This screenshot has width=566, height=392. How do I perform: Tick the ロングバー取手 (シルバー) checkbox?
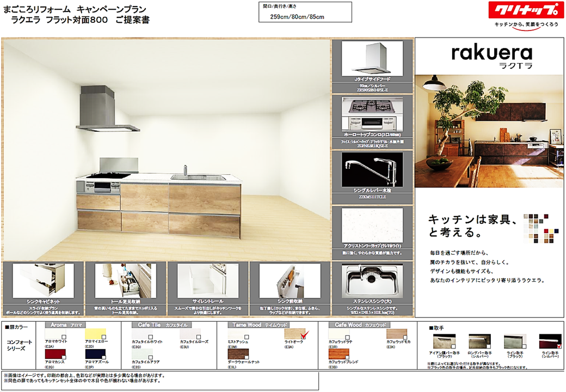(488, 346)
